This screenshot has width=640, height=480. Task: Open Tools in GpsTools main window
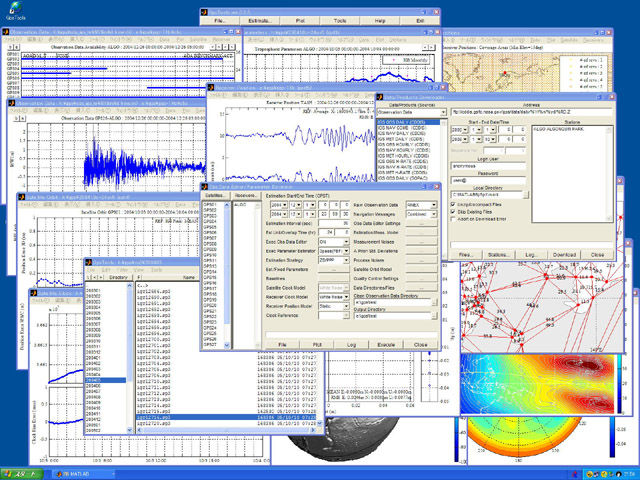(x=340, y=21)
